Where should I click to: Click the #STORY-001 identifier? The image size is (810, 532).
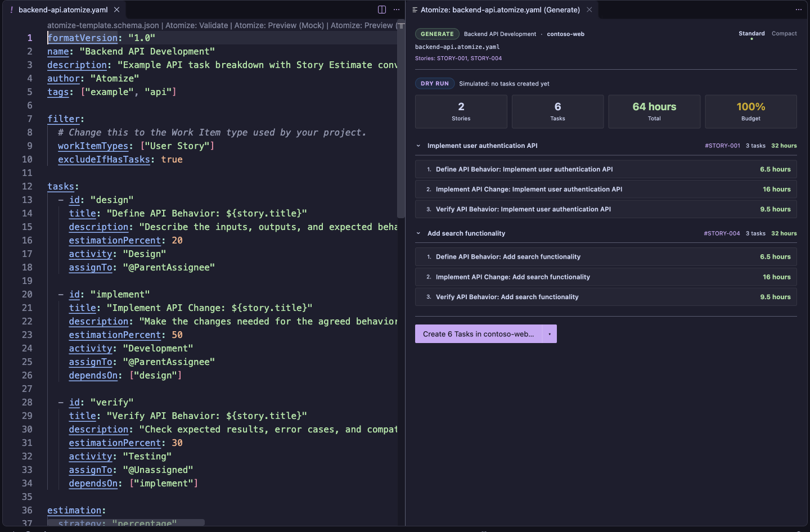(722, 146)
